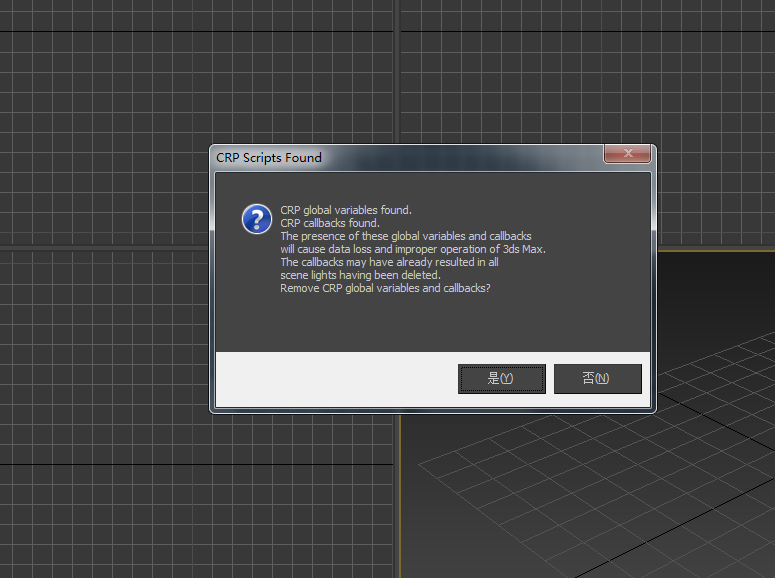775x578 pixels.
Task: Click the text "CRP callbacks found."
Action: [x=330, y=223]
